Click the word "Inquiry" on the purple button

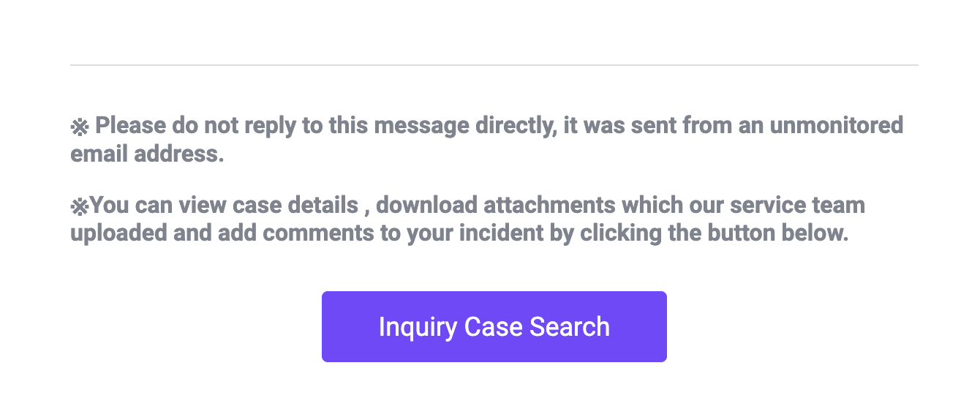pyautogui.click(x=417, y=327)
